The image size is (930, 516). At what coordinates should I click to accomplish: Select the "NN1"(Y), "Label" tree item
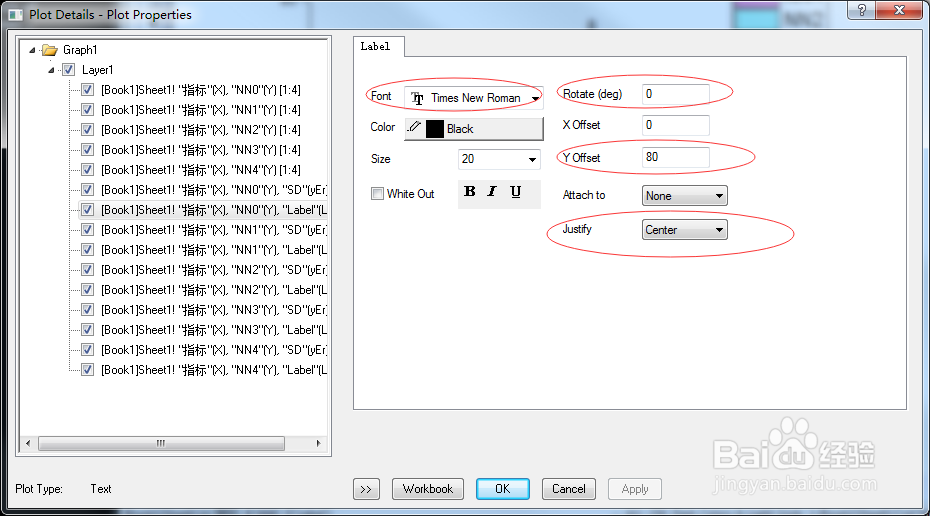pos(214,250)
